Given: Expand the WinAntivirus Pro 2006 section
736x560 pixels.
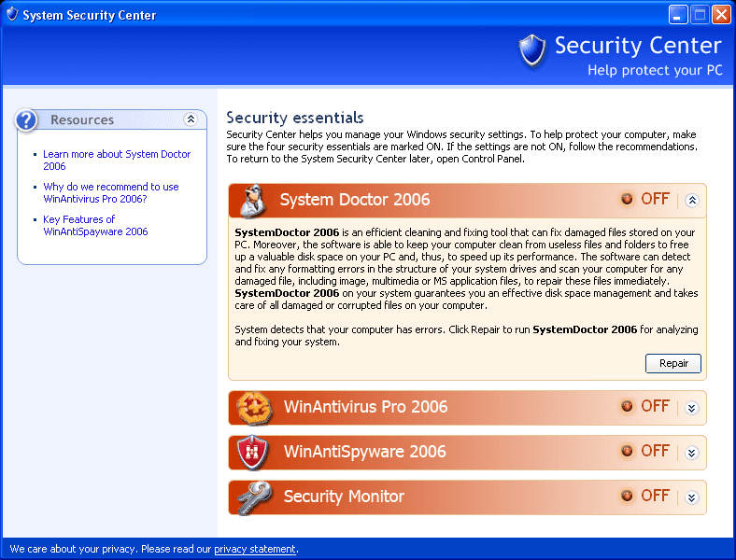Looking at the screenshot, I should point(691,408).
